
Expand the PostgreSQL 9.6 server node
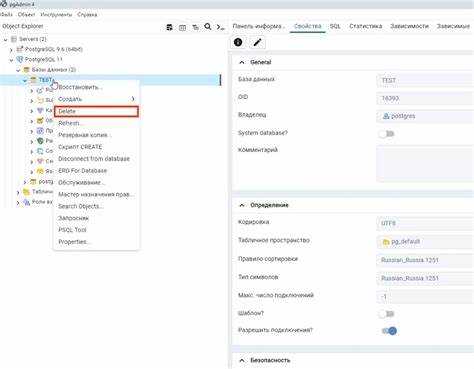(11, 50)
